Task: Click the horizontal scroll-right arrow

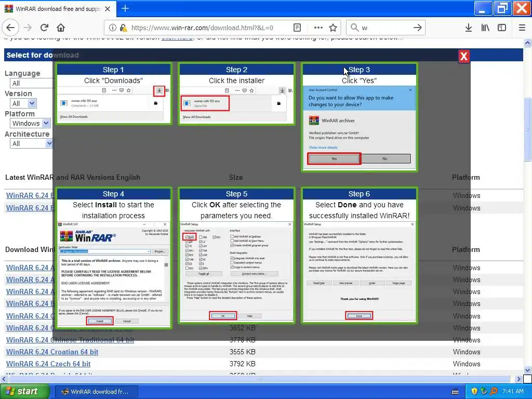Action: pos(518,379)
